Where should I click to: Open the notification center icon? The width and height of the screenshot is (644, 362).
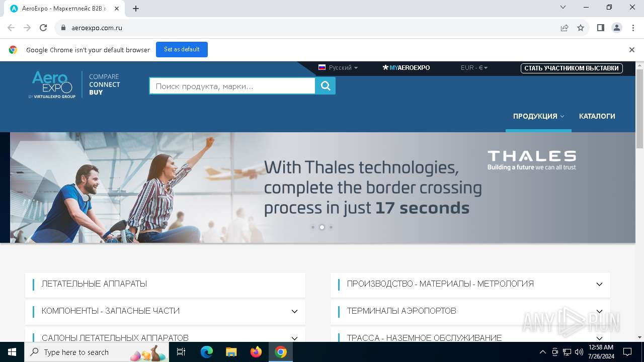627,352
